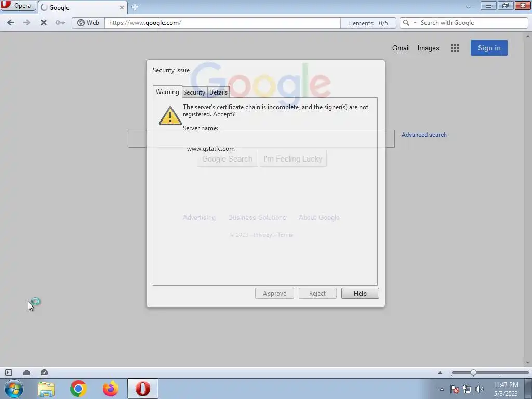
Task: Click Help in Security Issue dialog
Action: click(x=360, y=294)
